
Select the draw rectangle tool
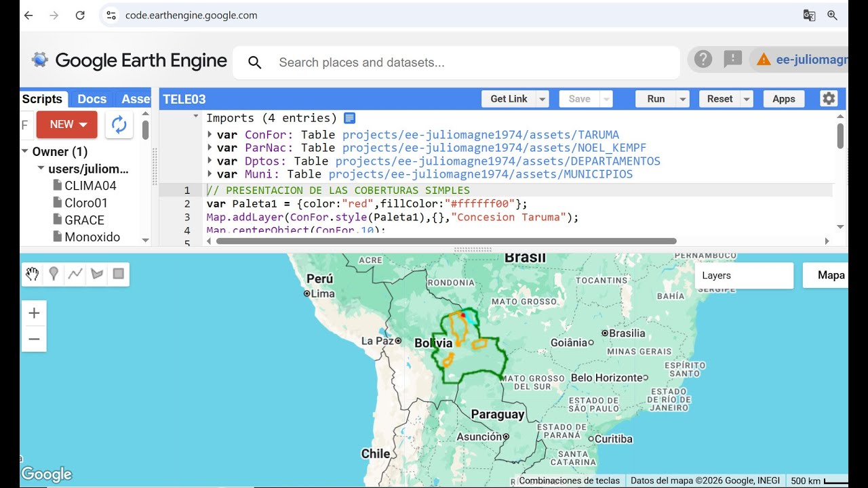click(118, 274)
